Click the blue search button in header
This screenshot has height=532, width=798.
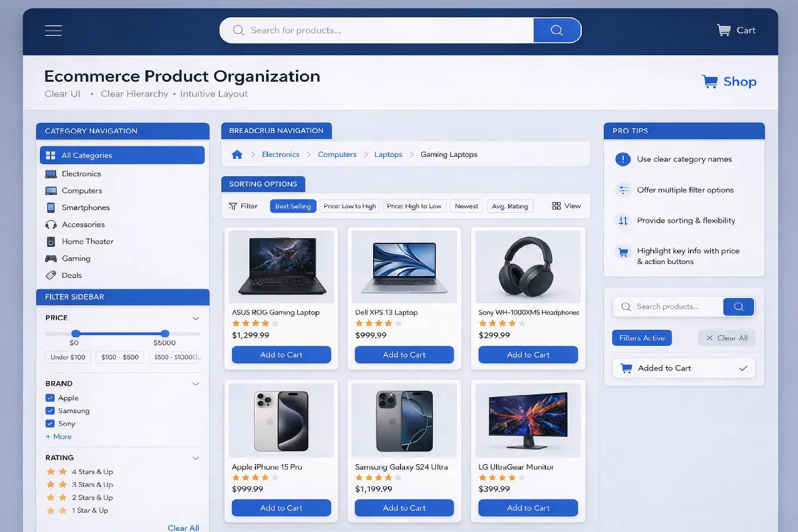coord(557,31)
